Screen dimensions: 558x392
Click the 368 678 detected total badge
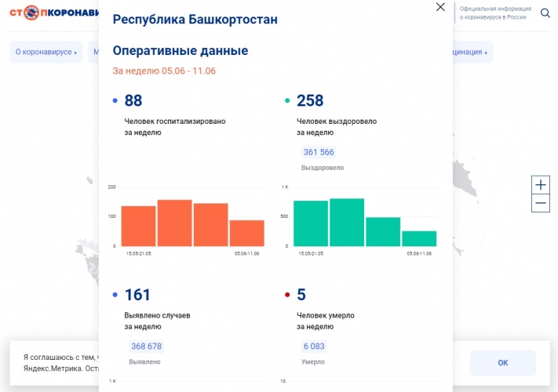146,347
